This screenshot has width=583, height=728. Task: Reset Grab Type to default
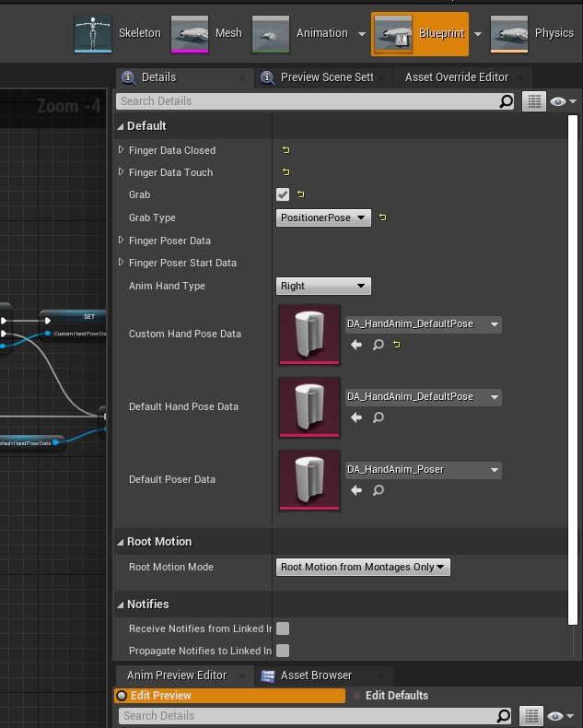point(383,217)
